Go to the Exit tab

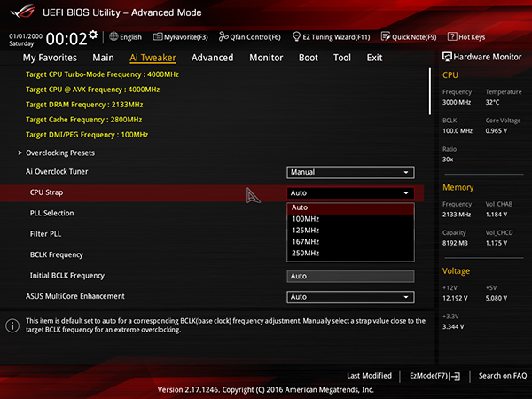pos(374,58)
